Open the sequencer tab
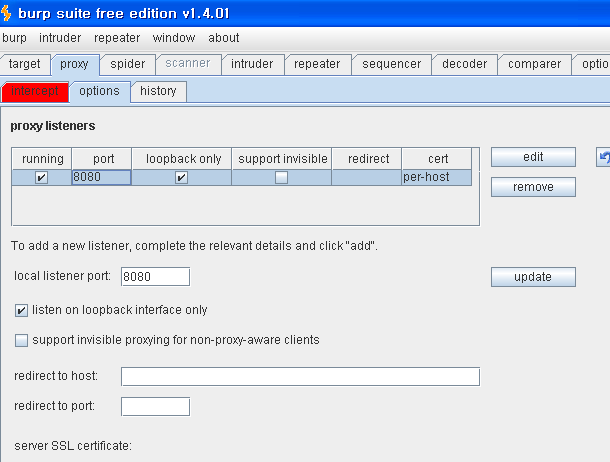The image size is (610, 462). [392, 64]
